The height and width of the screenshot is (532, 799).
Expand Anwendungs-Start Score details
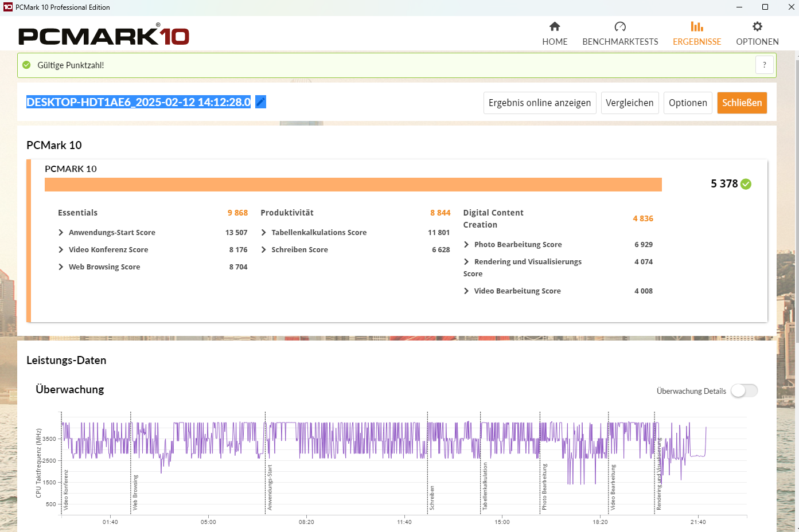[61, 233]
